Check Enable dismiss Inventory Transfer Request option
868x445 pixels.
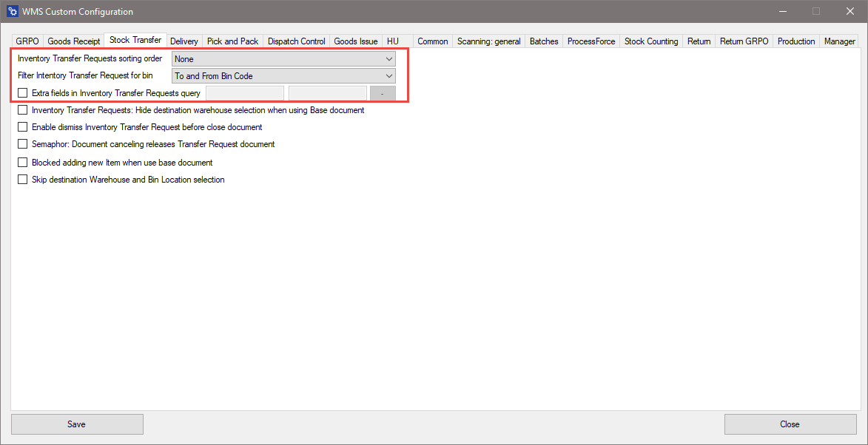[x=23, y=127]
